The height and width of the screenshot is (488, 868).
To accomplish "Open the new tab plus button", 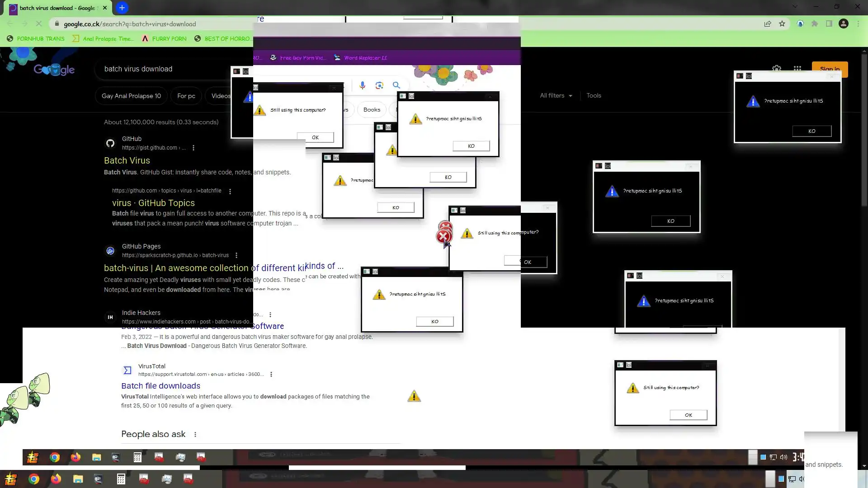I will pos(122,8).
